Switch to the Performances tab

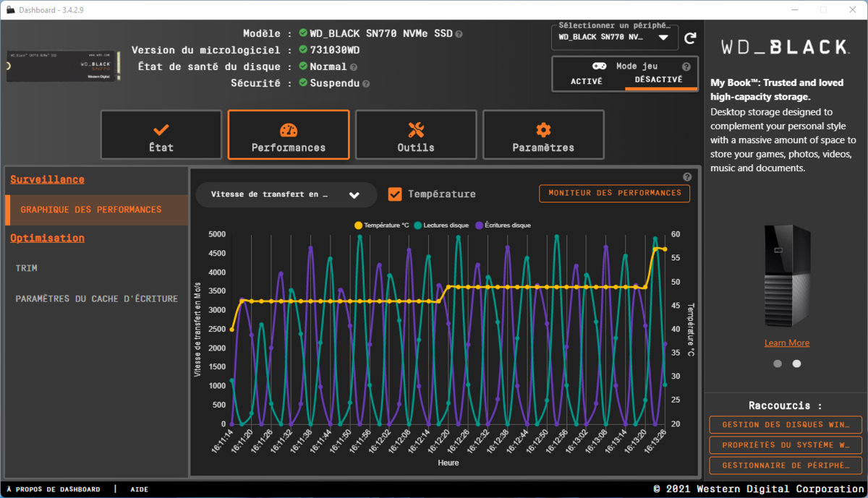coord(289,134)
